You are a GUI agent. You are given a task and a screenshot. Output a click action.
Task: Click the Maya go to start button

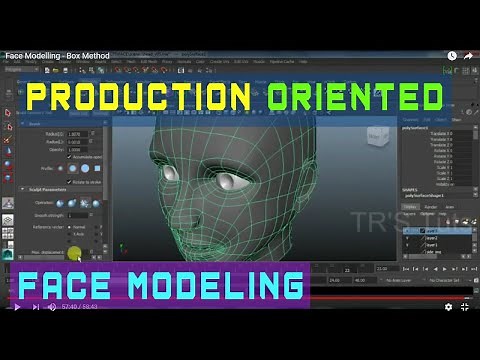tap(406, 269)
